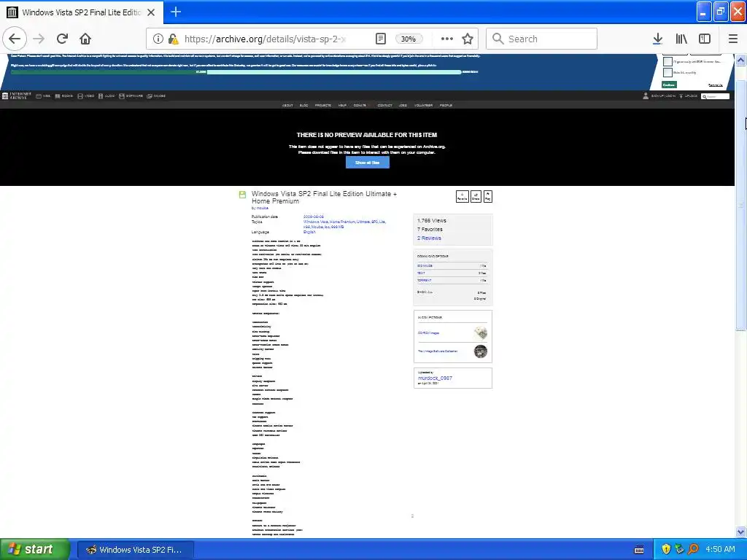This screenshot has width=747, height=560.
Task: Open the Vintage Software Collection thumbnail
Action: click(x=481, y=351)
